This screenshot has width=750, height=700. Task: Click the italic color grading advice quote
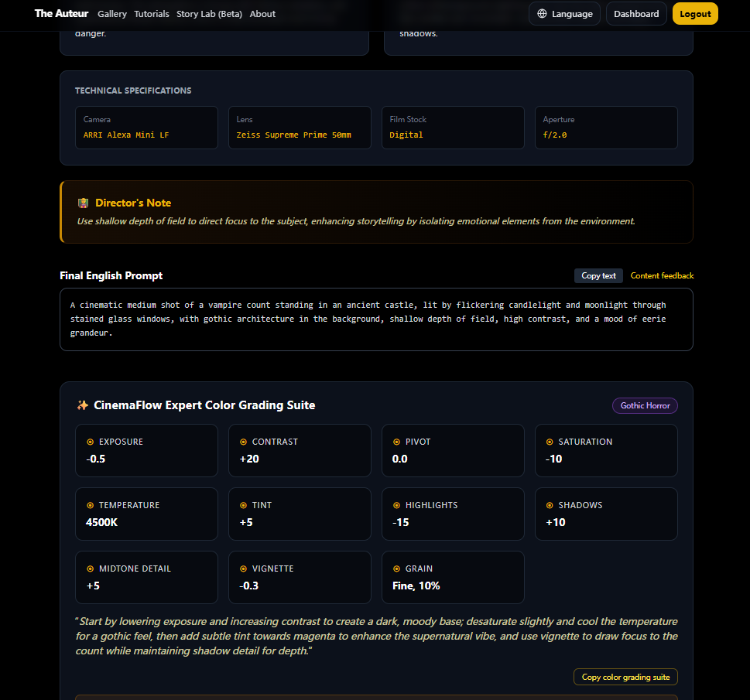coord(376,636)
